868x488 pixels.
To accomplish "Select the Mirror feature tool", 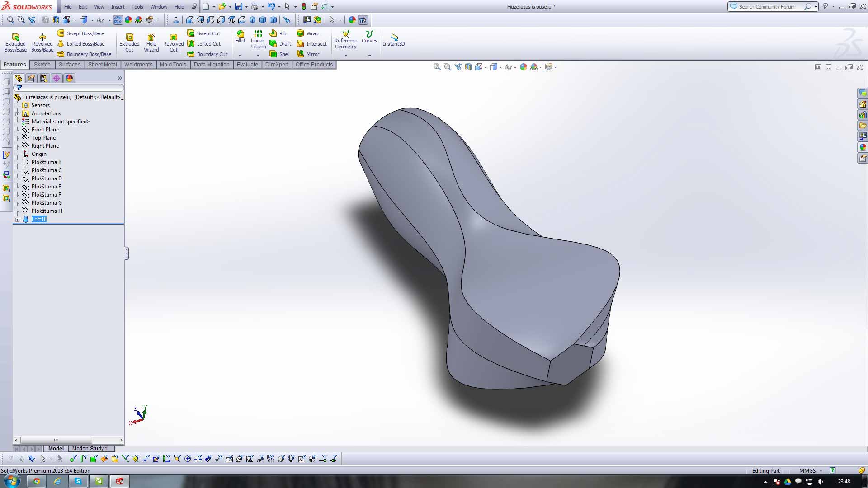I will 308,54.
